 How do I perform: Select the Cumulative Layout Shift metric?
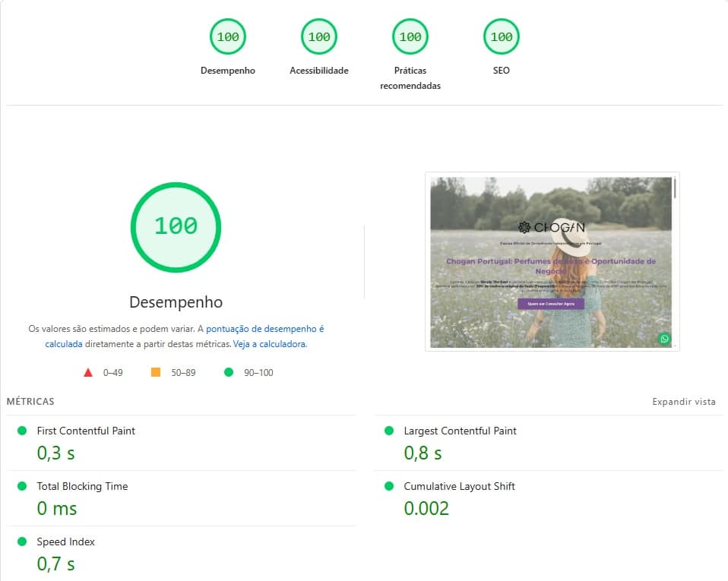(x=460, y=486)
